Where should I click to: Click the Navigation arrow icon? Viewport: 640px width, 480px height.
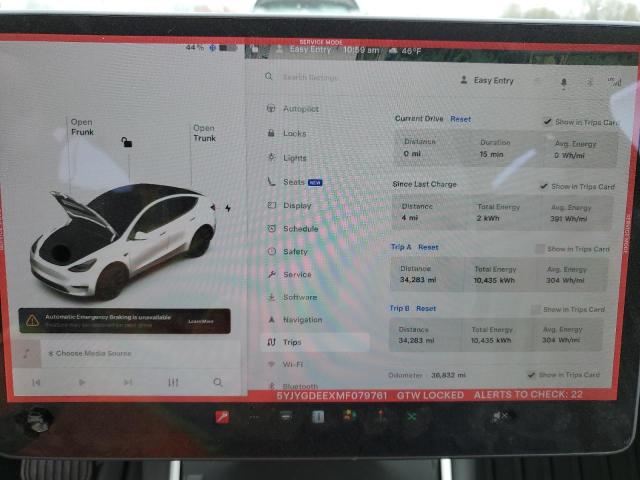pyautogui.click(x=271, y=320)
